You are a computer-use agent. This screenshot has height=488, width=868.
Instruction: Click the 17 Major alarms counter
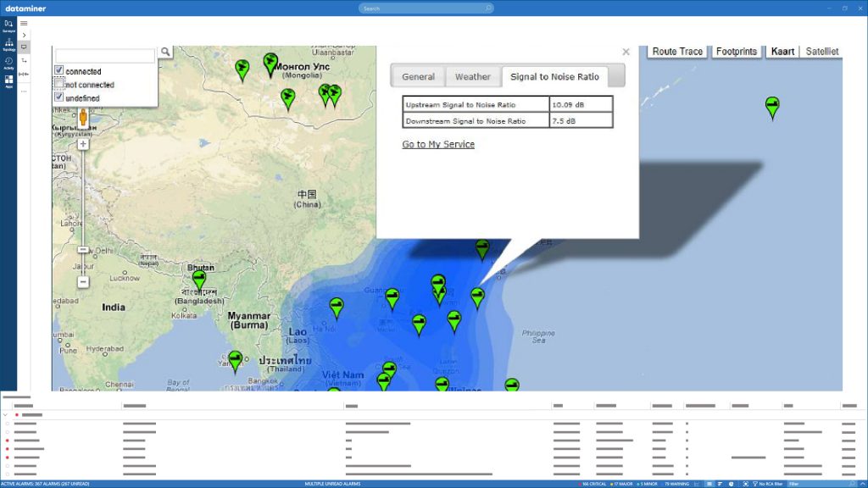point(621,484)
